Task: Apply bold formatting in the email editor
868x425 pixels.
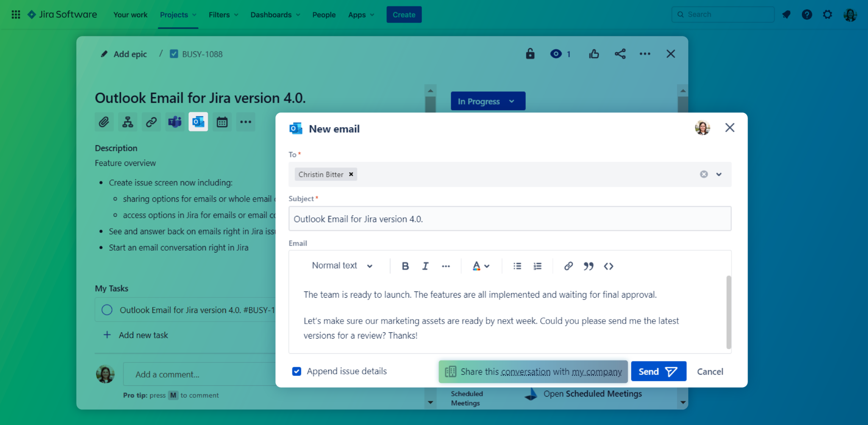Action: pyautogui.click(x=405, y=266)
